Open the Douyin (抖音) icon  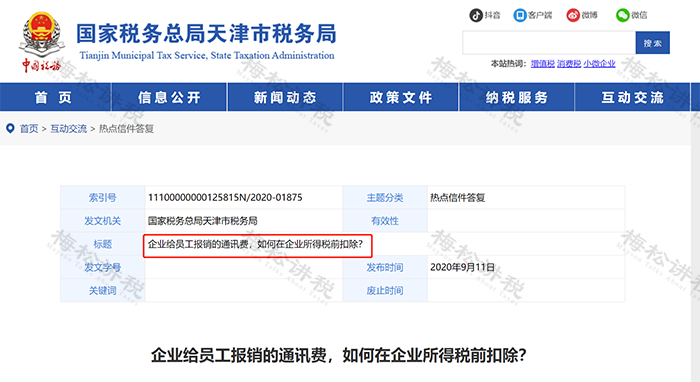[x=476, y=15]
